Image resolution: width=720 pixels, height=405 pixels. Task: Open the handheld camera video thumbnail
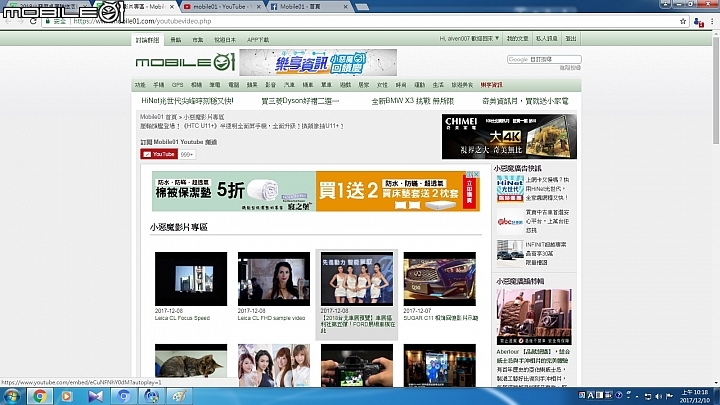coord(357,365)
